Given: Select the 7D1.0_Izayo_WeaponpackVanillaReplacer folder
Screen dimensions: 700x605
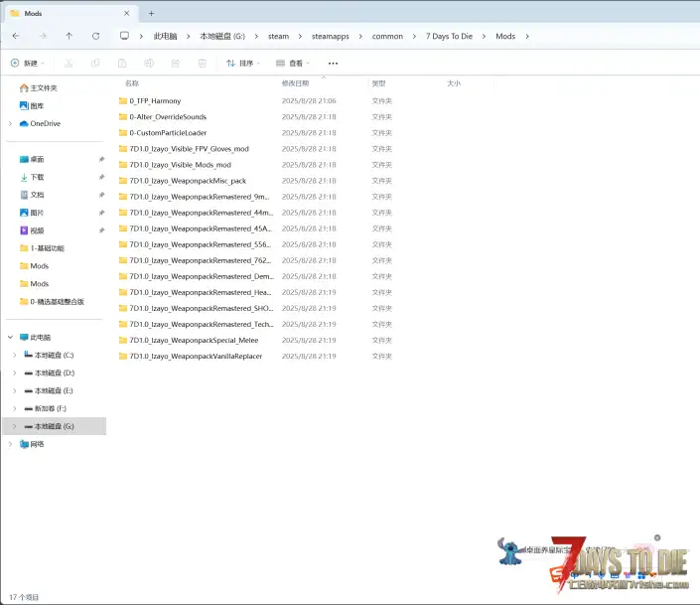Looking at the screenshot, I should [195, 356].
